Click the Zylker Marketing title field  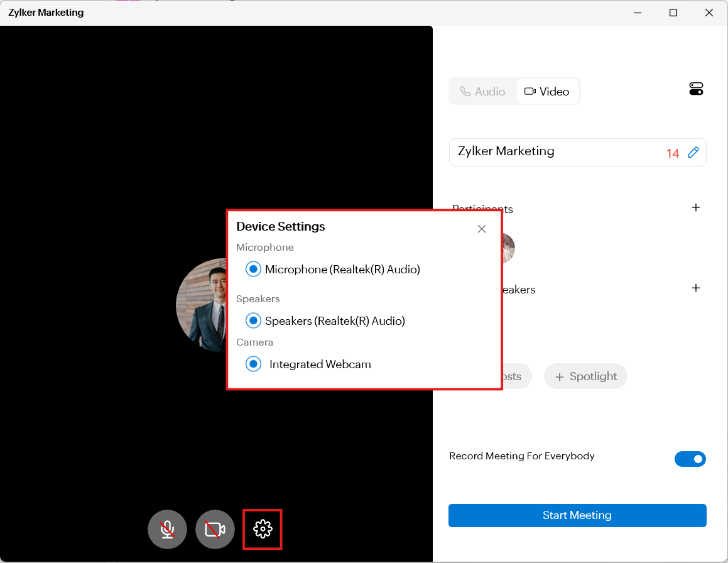pos(553,152)
